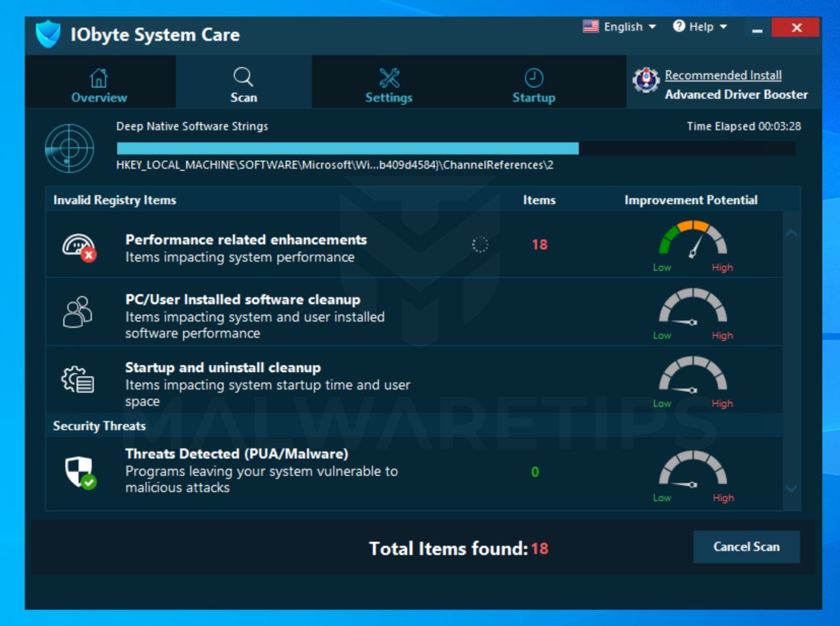This screenshot has height=626, width=840.
Task: Click the radar scan icon
Action: [x=69, y=148]
